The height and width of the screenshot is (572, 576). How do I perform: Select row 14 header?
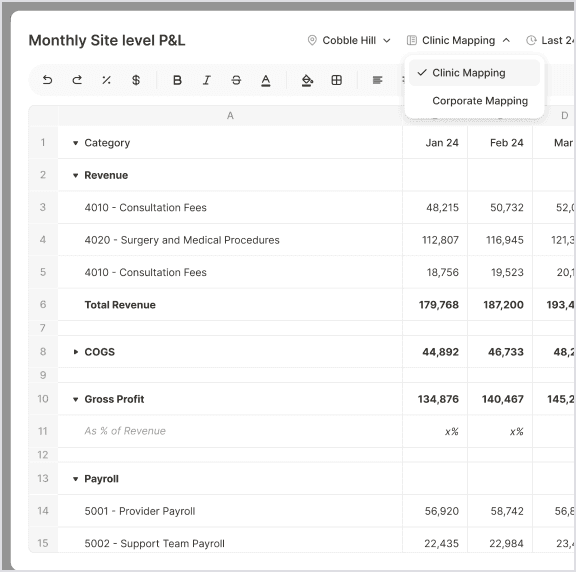43,511
